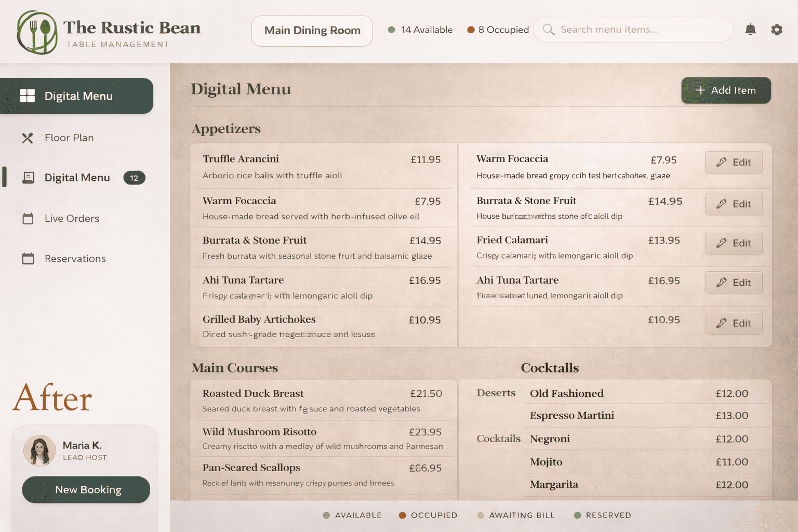The height and width of the screenshot is (532, 798).
Task: Click the grid icon in highlighted Digital Menu
Action: (x=27, y=96)
